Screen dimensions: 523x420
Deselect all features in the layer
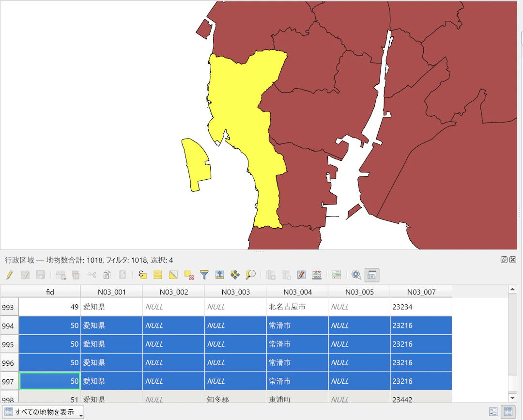coord(189,275)
